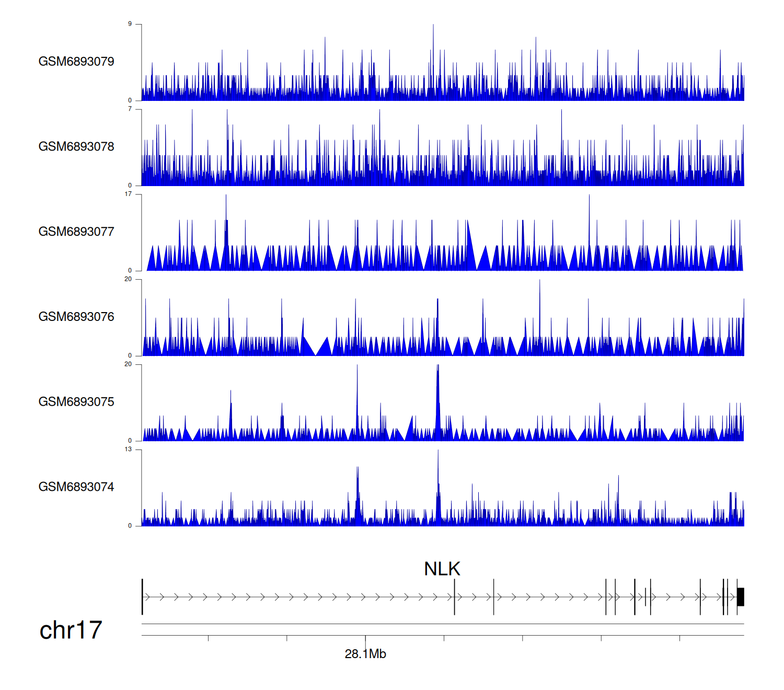This screenshot has height=690, width=784.
Task: Click the GSM6893079 track label
Action: coord(76,62)
